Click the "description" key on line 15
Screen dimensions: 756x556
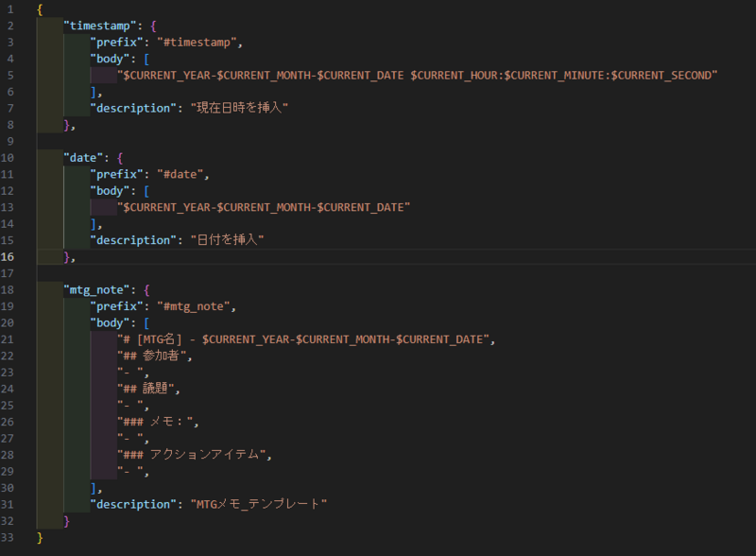133,240
